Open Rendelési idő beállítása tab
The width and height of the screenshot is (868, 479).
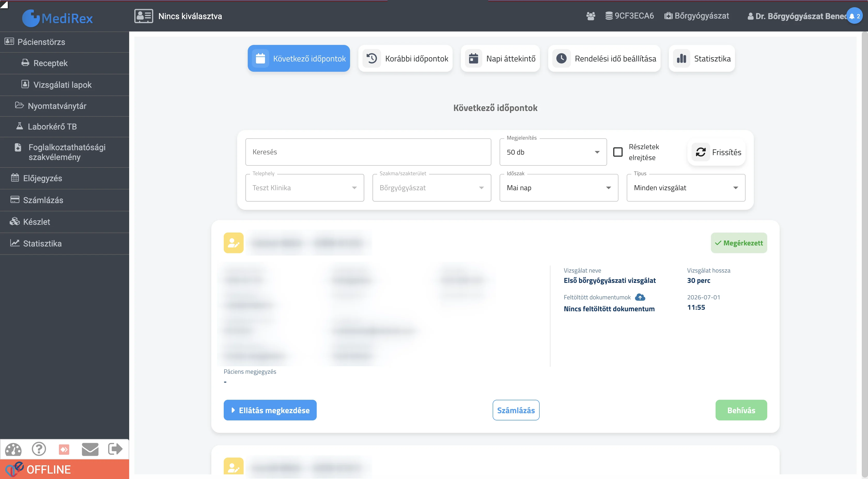pyautogui.click(x=604, y=59)
